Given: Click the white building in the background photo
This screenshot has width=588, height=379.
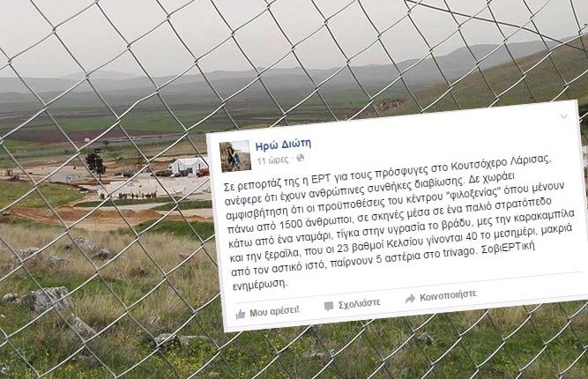Looking at the screenshot, I should (x=189, y=166).
